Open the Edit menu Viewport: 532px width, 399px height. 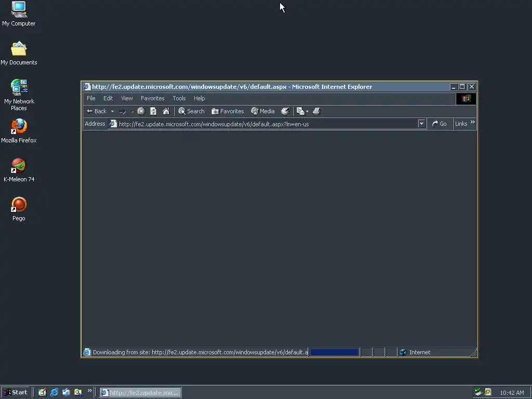(108, 98)
